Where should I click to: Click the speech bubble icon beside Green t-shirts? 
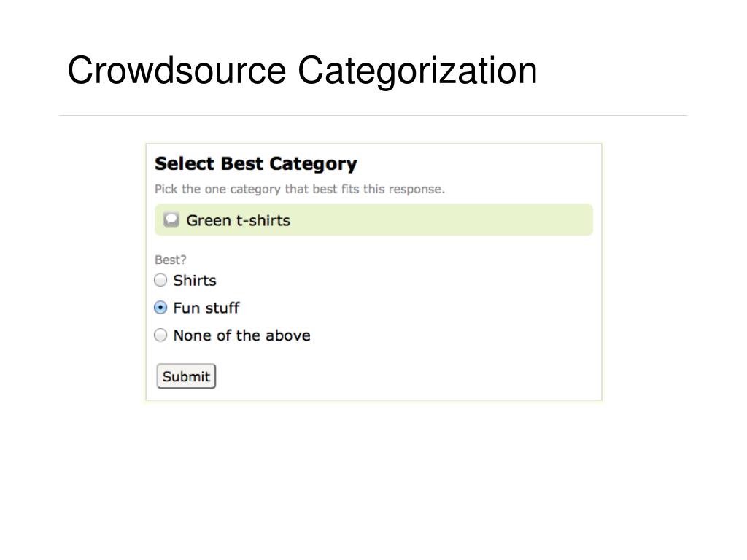[x=171, y=220]
